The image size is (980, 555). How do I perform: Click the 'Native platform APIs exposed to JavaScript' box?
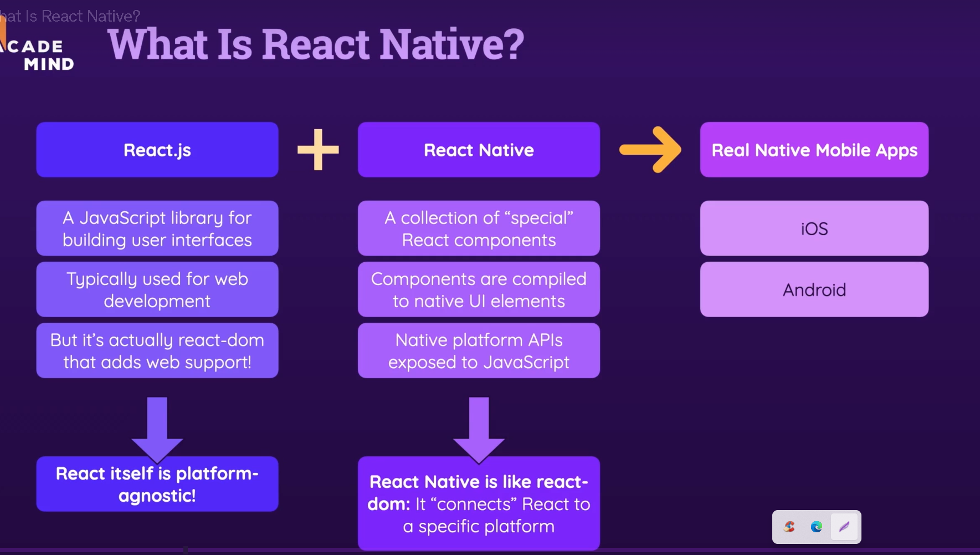(479, 350)
